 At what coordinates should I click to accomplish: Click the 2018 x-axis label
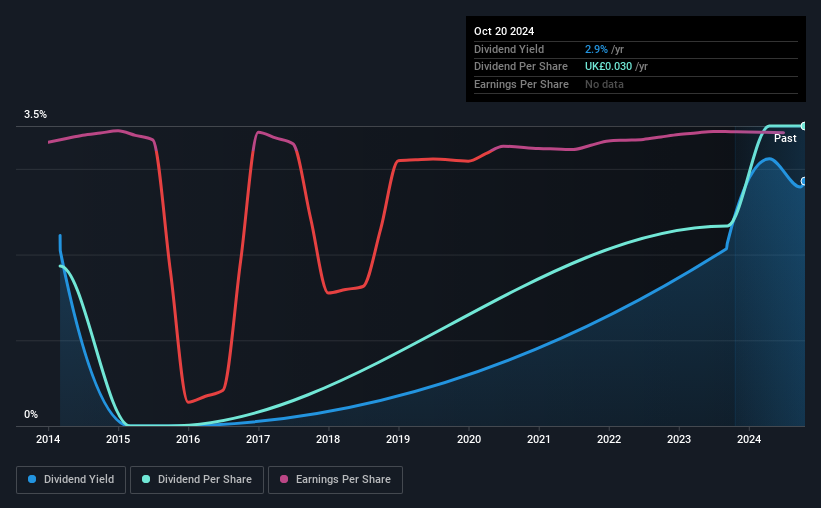pos(328,439)
